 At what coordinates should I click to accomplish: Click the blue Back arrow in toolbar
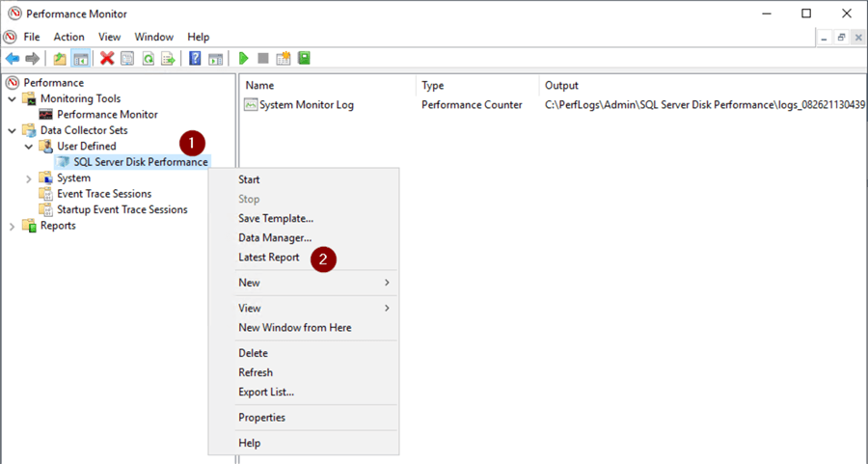point(13,59)
